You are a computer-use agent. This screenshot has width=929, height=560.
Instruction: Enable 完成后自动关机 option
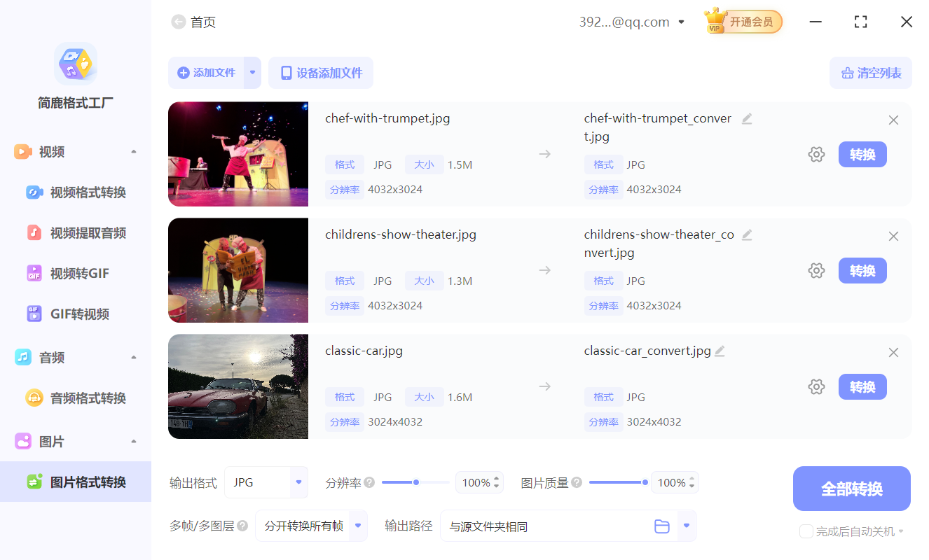coord(806,531)
